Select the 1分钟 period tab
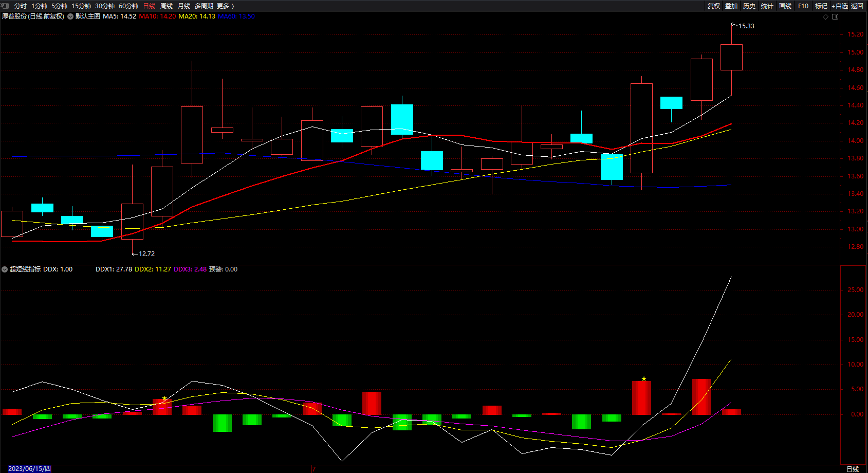This screenshot has width=868, height=473. coord(39,6)
